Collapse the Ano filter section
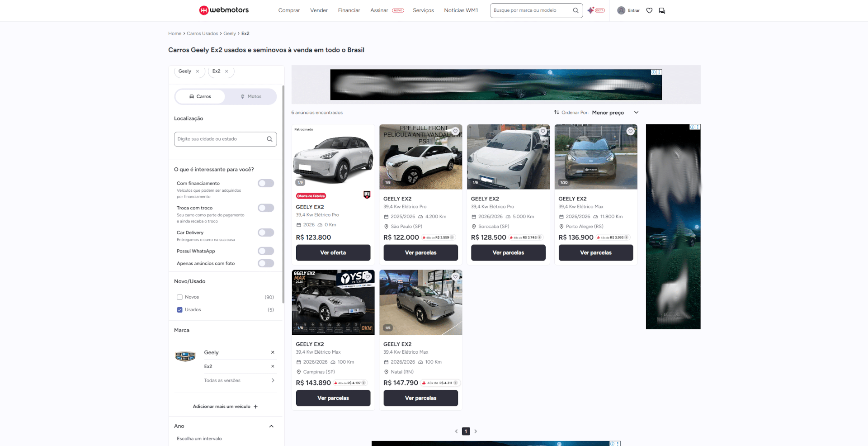 click(x=271, y=426)
